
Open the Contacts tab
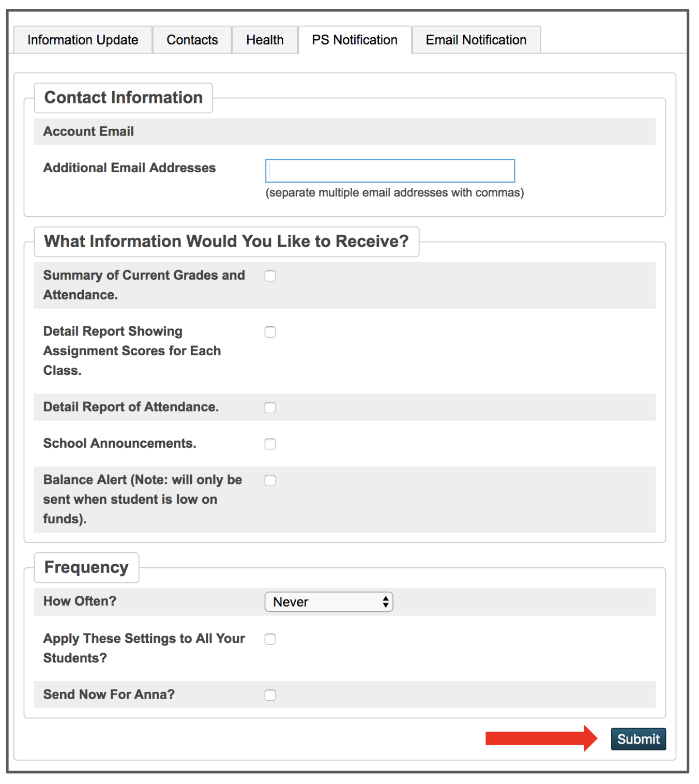tap(192, 40)
